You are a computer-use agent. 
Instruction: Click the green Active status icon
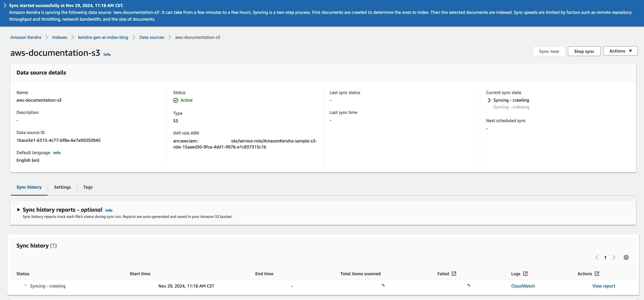pos(176,100)
